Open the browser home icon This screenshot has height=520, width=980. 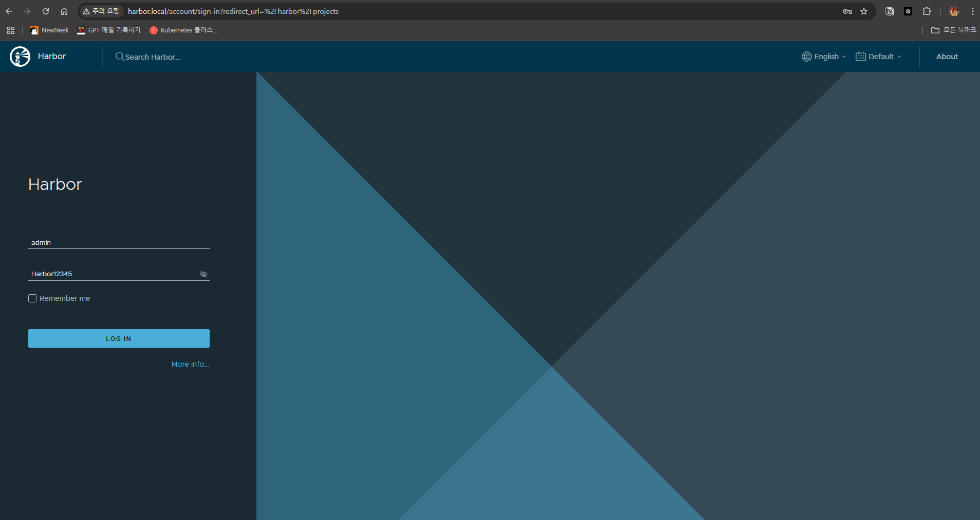tap(64, 11)
